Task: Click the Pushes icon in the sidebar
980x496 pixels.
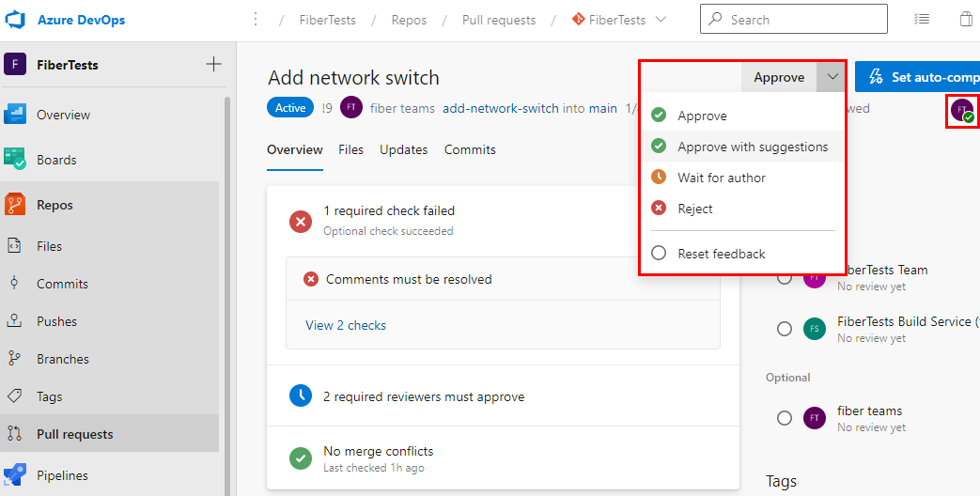Action: coord(14,320)
